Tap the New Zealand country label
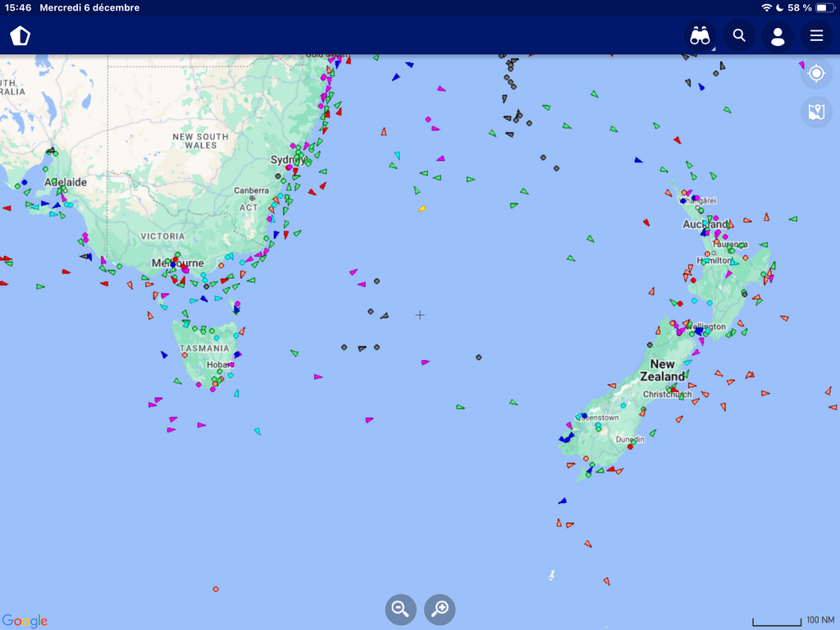Image resolution: width=840 pixels, height=630 pixels. click(x=663, y=370)
